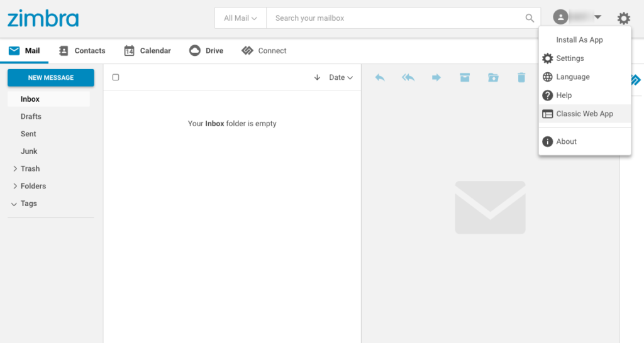
Task: Toggle sort direction with the down arrow
Action: pyautogui.click(x=317, y=77)
